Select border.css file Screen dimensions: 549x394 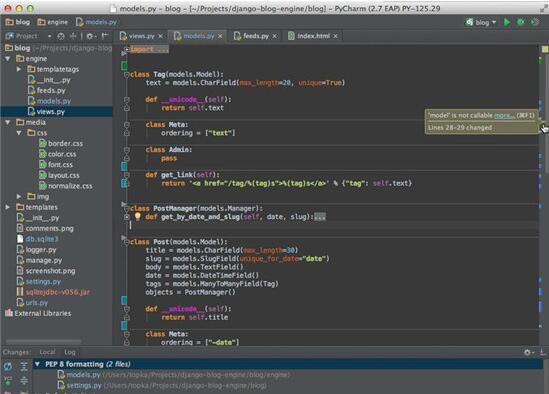[x=61, y=143]
